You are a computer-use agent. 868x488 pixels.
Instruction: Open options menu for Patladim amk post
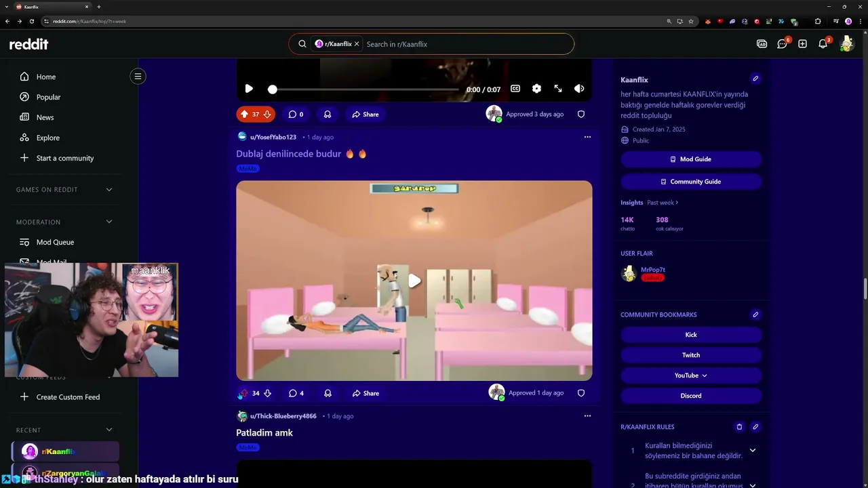tap(587, 415)
